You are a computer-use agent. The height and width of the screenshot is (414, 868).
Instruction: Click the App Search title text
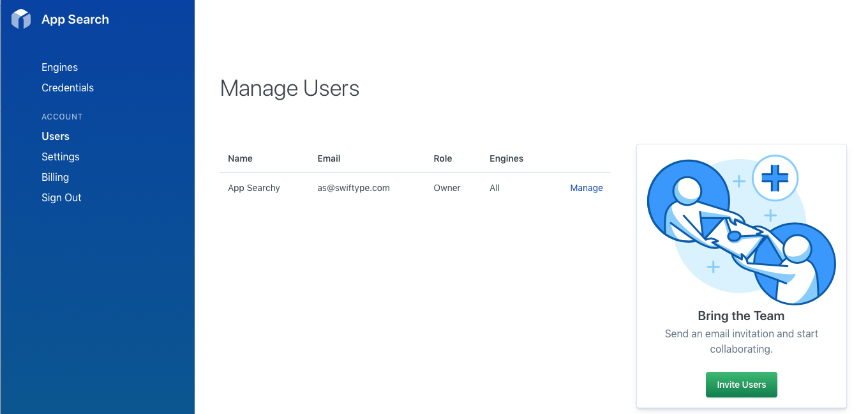74,19
